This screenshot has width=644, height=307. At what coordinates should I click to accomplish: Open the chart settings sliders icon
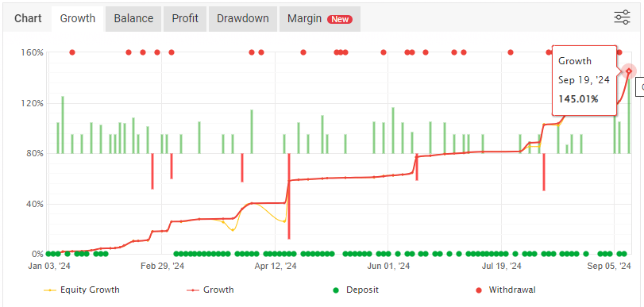[x=622, y=17]
